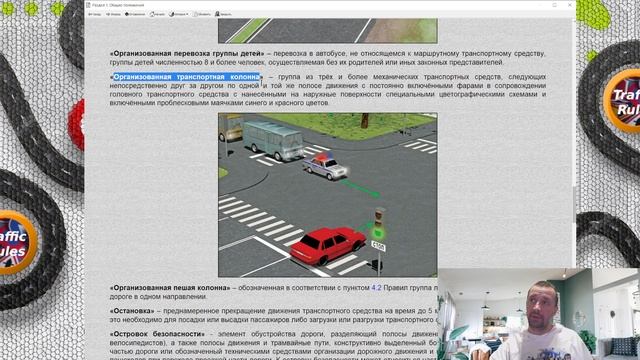Click the Печать (print) toolbar button
This screenshot has width=640, height=360.
point(223,14)
